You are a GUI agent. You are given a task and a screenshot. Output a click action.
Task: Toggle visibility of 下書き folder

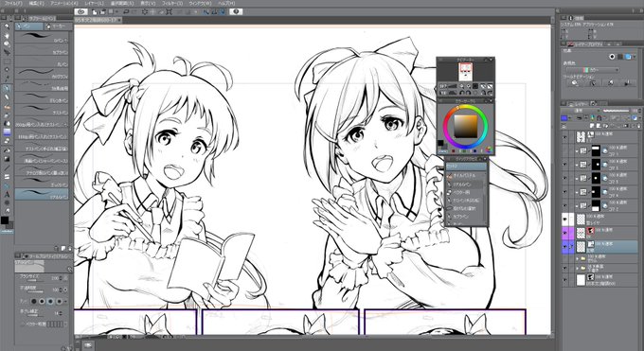tap(564, 269)
